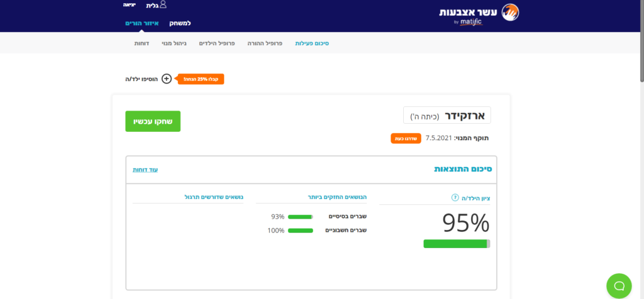Viewport: 644px width, 299px height.
Task: Click the שברים חשבוניים 100% progress bar
Action: tap(300, 231)
